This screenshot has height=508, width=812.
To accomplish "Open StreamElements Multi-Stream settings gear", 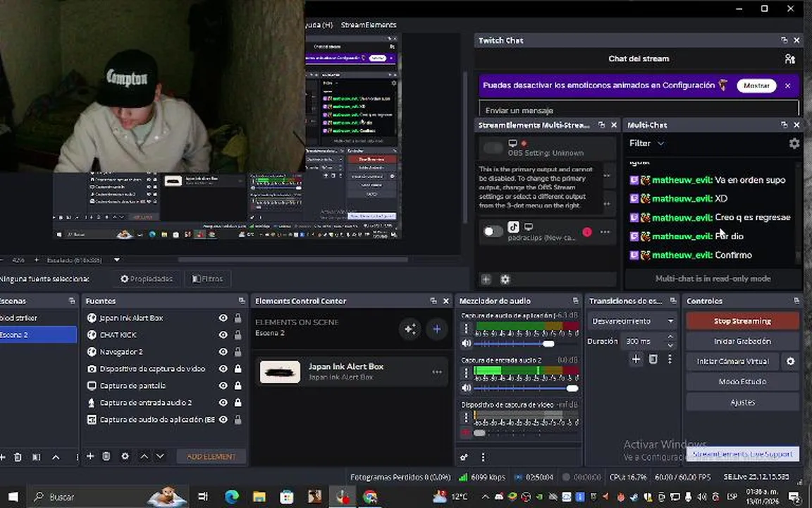I will point(505,279).
